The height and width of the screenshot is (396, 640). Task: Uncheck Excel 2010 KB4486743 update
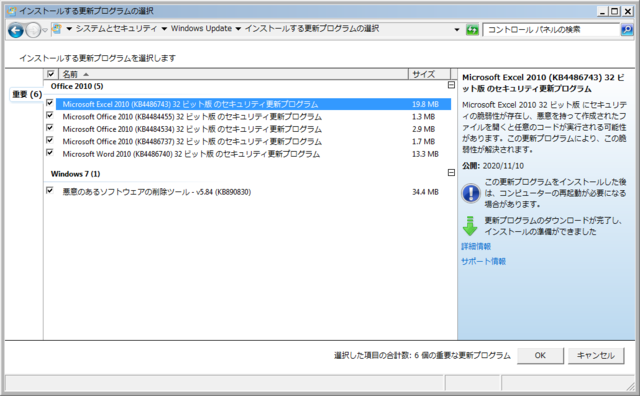[x=50, y=103]
